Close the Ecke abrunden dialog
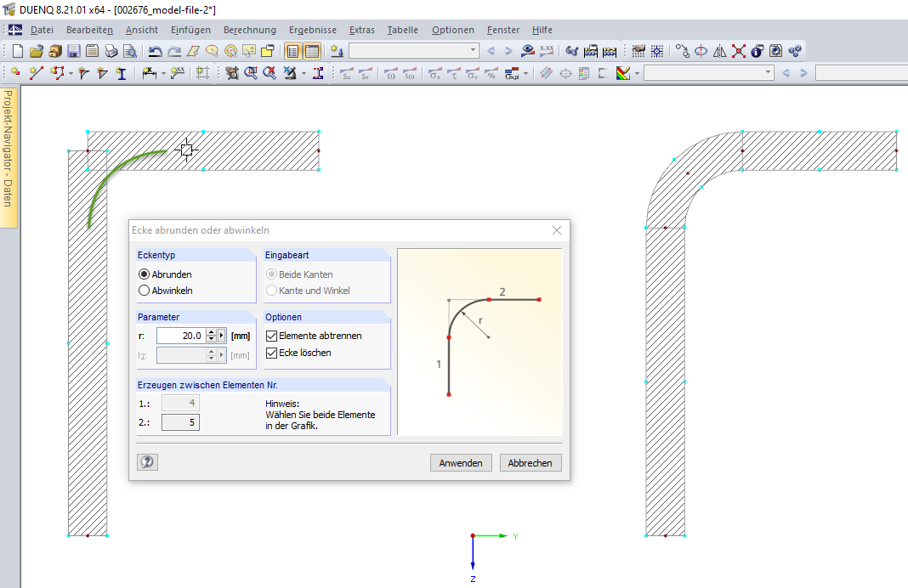The height and width of the screenshot is (588, 908). tap(557, 230)
